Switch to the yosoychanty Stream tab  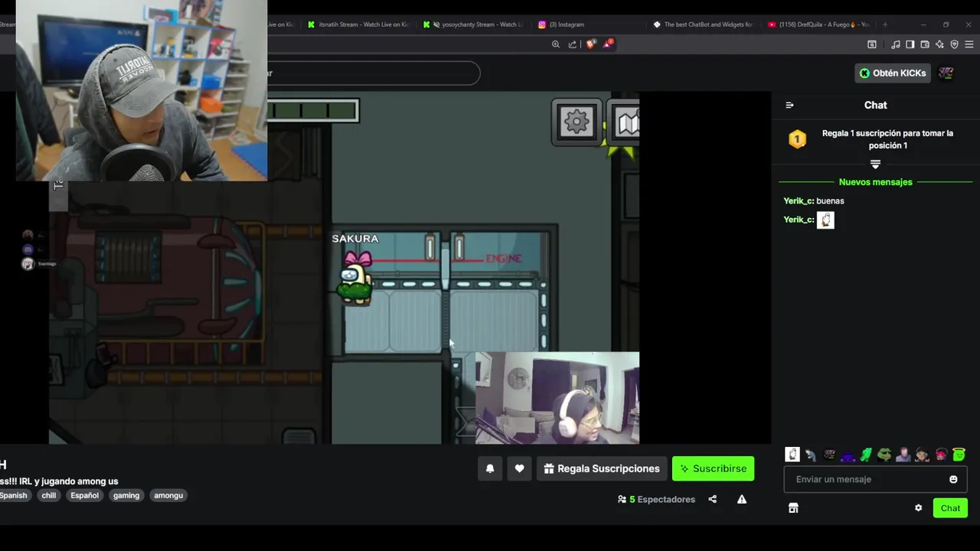[474, 24]
